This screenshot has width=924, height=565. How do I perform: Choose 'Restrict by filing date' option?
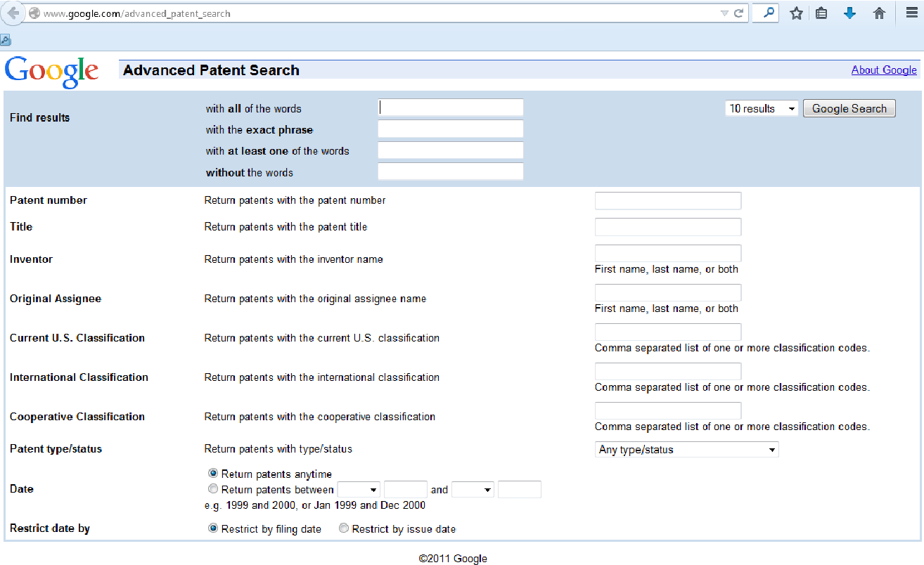pos(213,528)
